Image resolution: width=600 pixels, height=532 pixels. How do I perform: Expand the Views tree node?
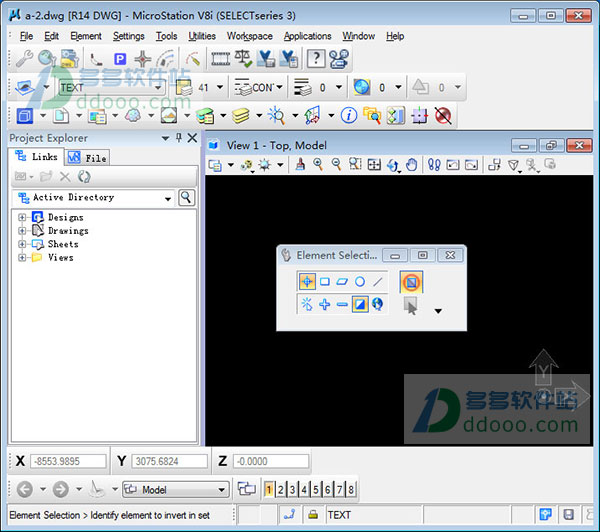22,258
